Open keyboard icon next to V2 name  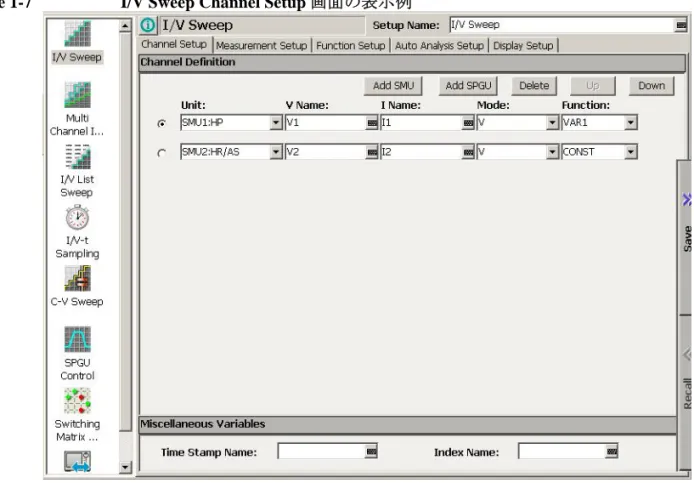(x=372, y=152)
